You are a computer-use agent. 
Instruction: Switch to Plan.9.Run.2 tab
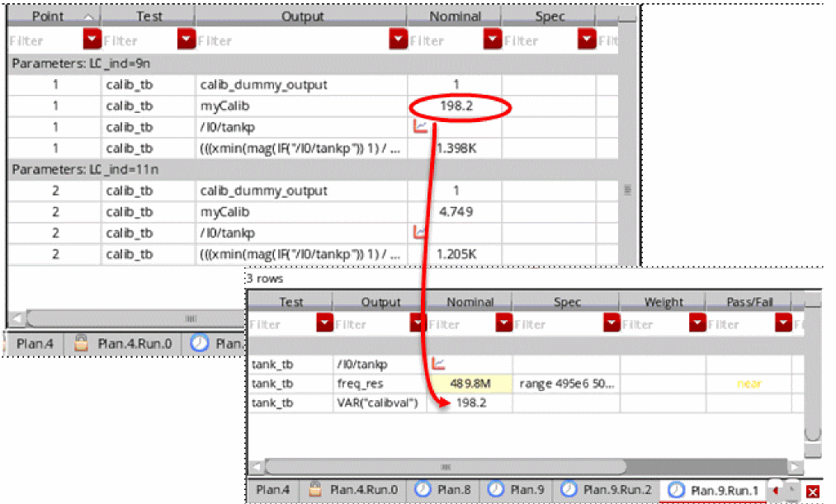[607, 490]
